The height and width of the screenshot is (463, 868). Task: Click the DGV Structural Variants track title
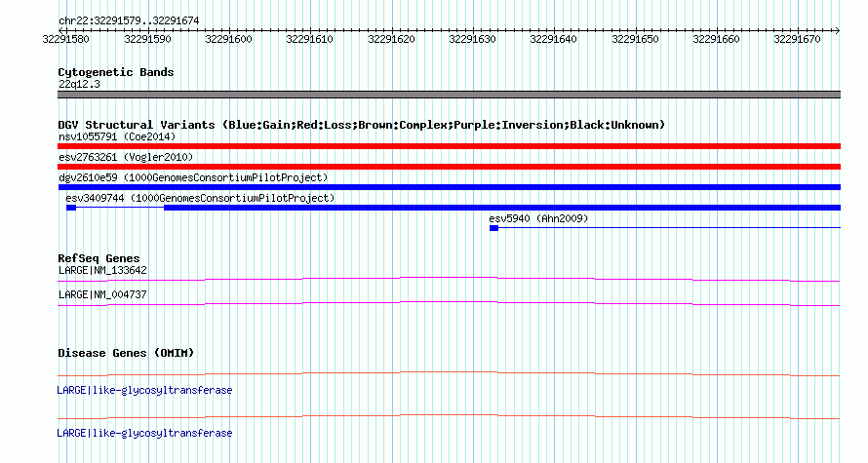pos(361,125)
